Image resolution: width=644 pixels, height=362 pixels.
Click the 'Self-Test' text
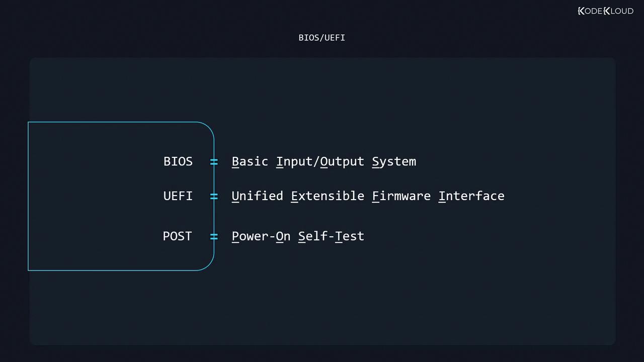coord(331,236)
